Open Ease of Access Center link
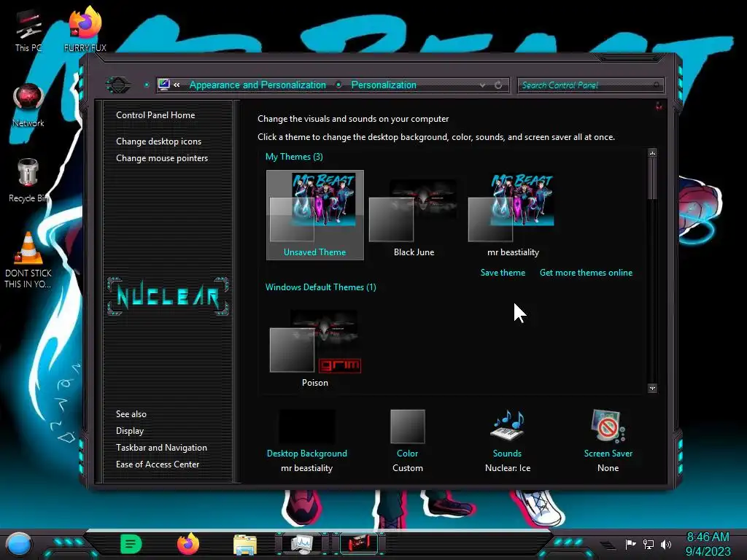Screen dimensions: 747x560 click(158, 464)
